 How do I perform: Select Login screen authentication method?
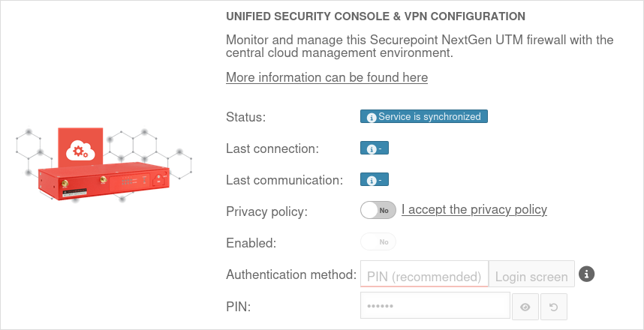531,275
